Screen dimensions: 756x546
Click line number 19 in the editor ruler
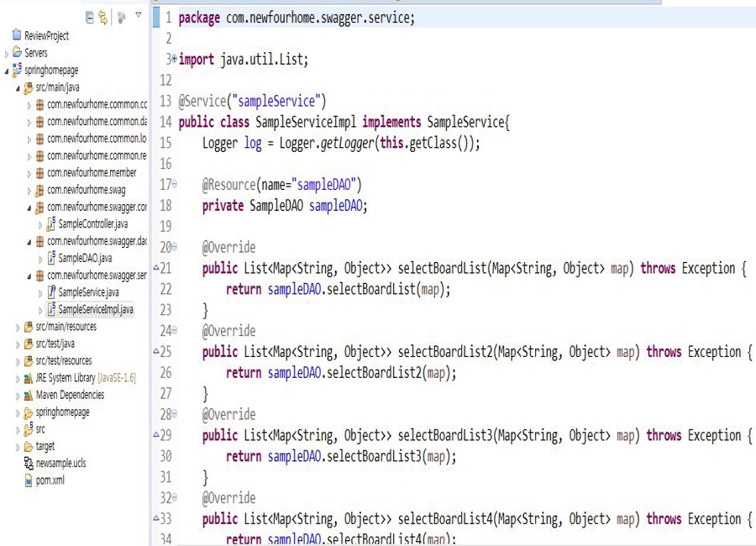[165, 226]
